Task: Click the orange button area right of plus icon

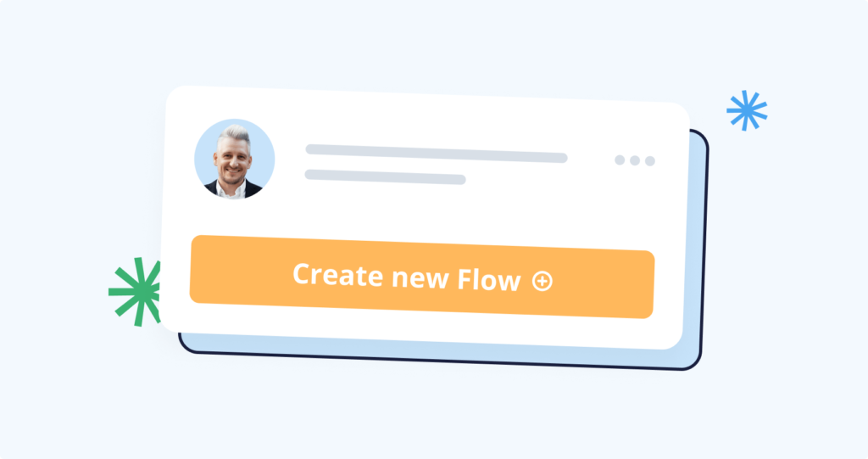Action: tap(604, 284)
